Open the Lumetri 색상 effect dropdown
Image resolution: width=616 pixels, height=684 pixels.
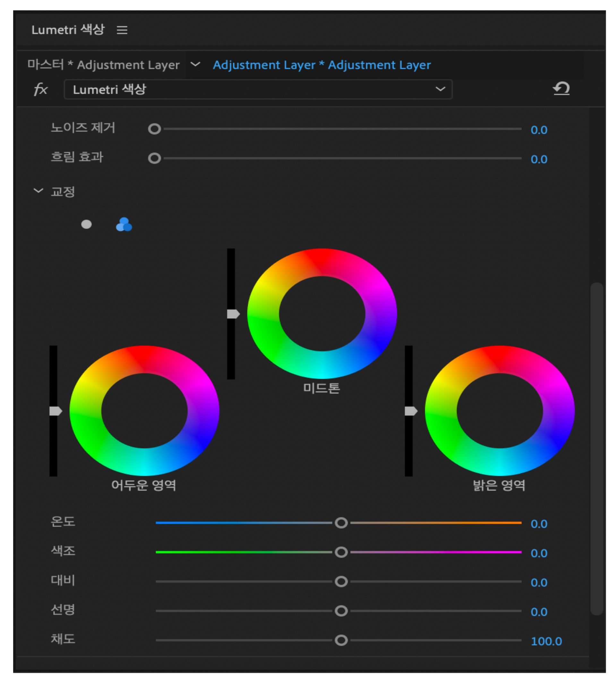coord(441,89)
